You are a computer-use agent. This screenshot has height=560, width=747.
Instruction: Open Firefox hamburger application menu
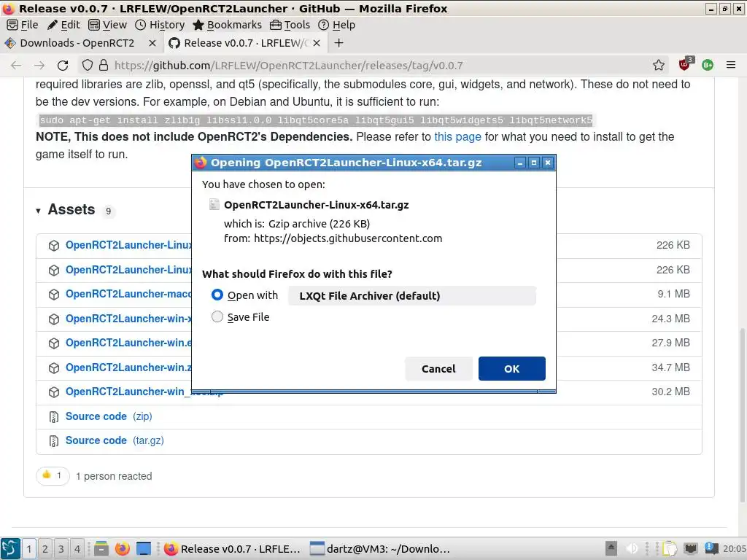[731, 65]
